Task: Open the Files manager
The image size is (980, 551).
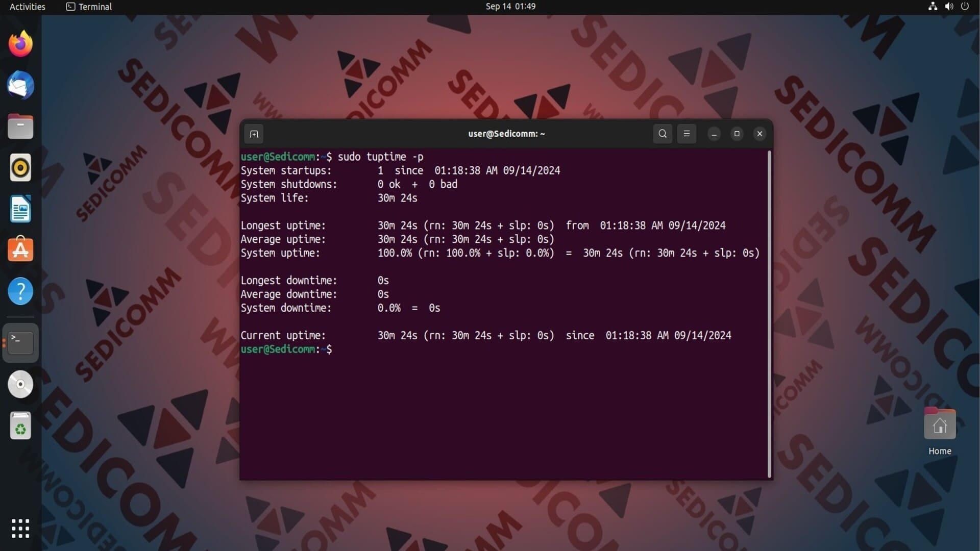Action: [x=20, y=127]
